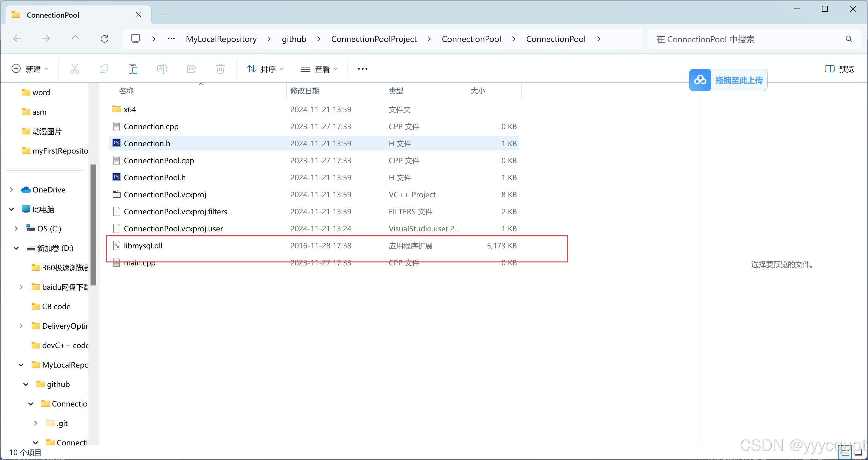This screenshot has height=460, width=868.
Task: Collapse the github tree node
Action: coord(26,385)
